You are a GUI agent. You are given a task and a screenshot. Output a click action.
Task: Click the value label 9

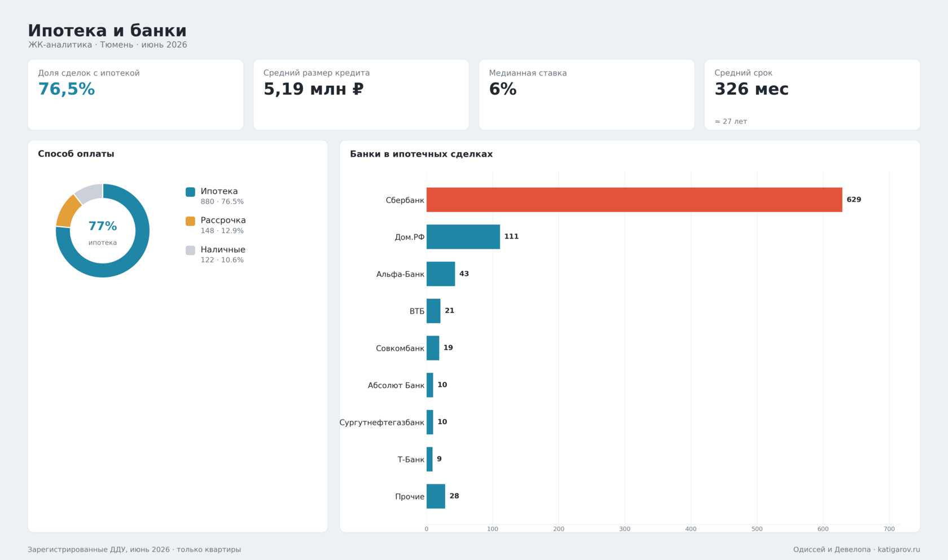439,459
